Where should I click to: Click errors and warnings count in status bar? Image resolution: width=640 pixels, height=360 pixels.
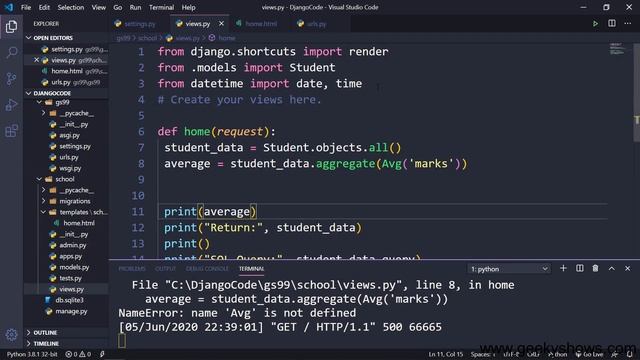pos(78,354)
